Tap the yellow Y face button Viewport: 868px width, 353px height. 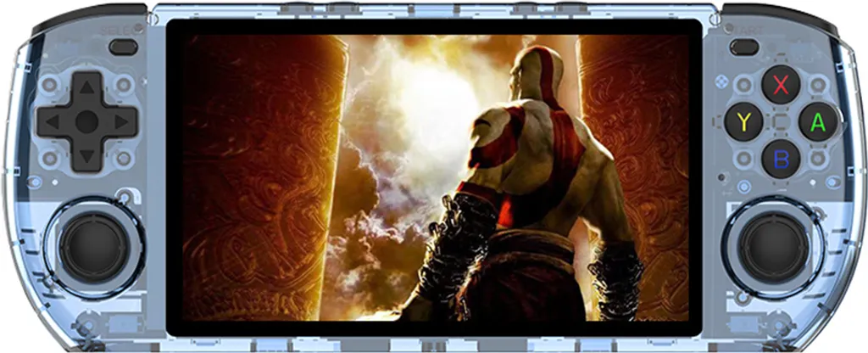pyautogui.click(x=743, y=121)
